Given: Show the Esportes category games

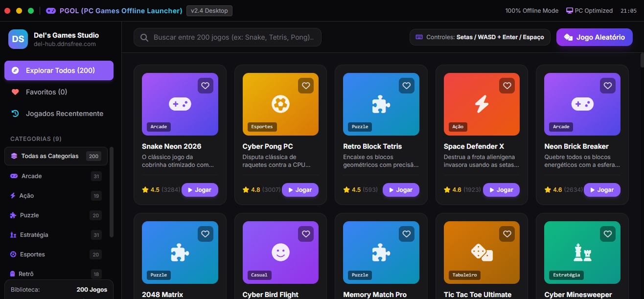Looking at the screenshot, I should pyautogui.click(x=56, y=254).
